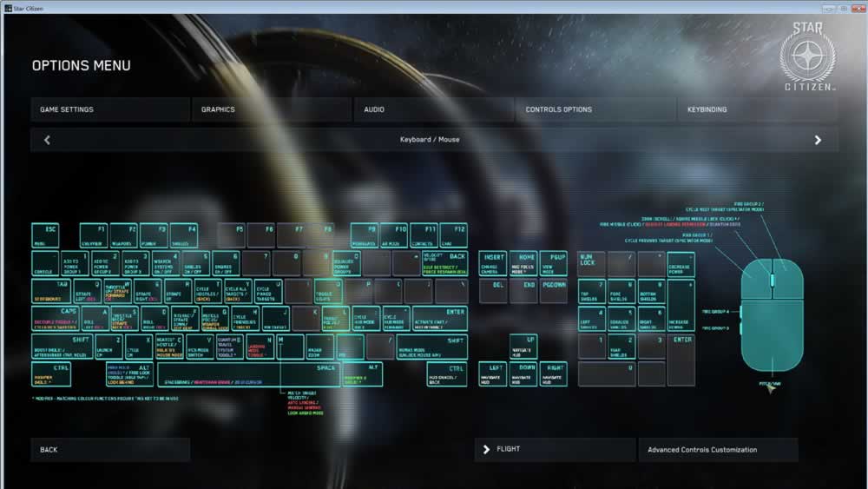Image resolution: width=868 pixels, height=489 pixels.
Task: Click the Options Menu heading
Action: (x=82, y=65)
